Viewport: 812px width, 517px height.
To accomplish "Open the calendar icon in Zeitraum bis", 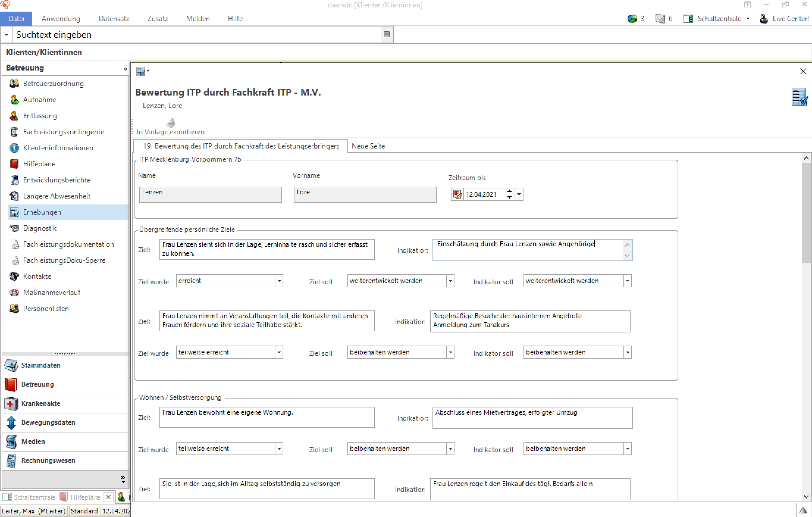I will 457,194.
